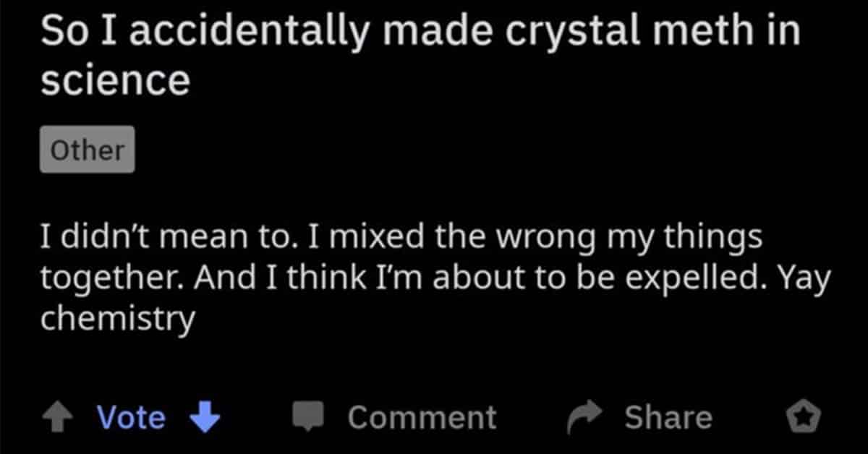Image resolution: width=868 pixels, height=454 pixels.
Task: Downvote the post with the blue arrow
Action: pos(205,418)
